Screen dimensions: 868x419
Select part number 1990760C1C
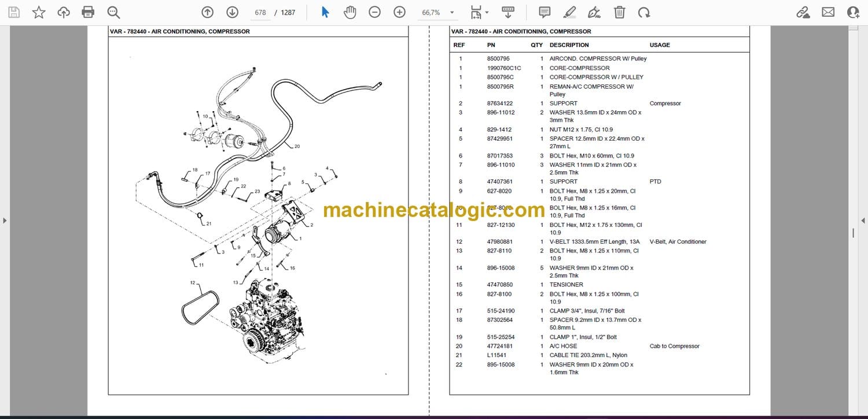504,68
